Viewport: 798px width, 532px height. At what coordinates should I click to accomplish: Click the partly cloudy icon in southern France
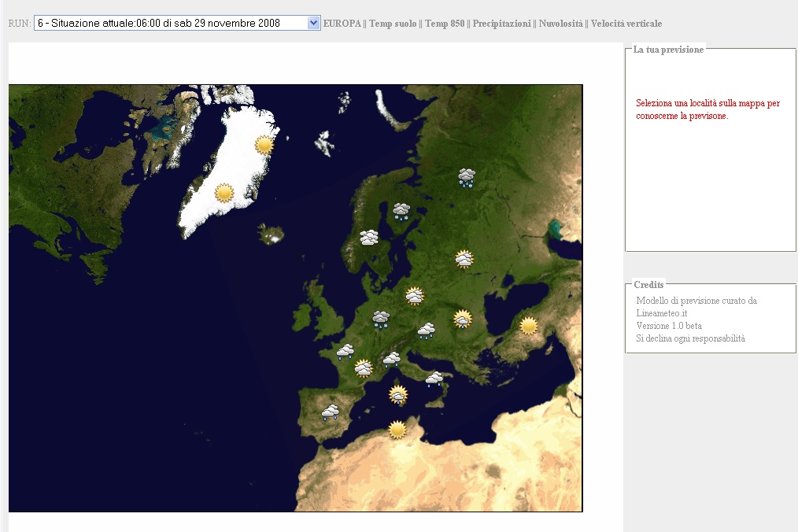tap(363, 368)
